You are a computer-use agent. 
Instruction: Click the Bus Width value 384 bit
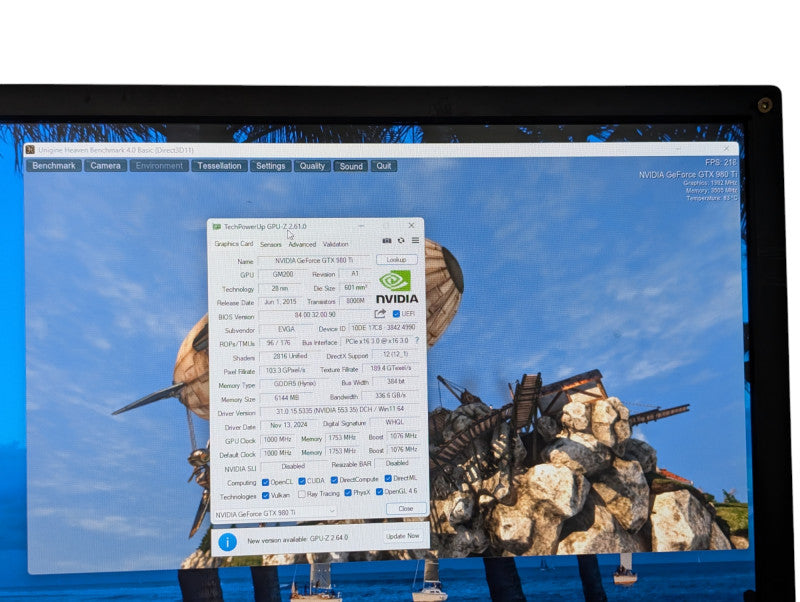395,382
